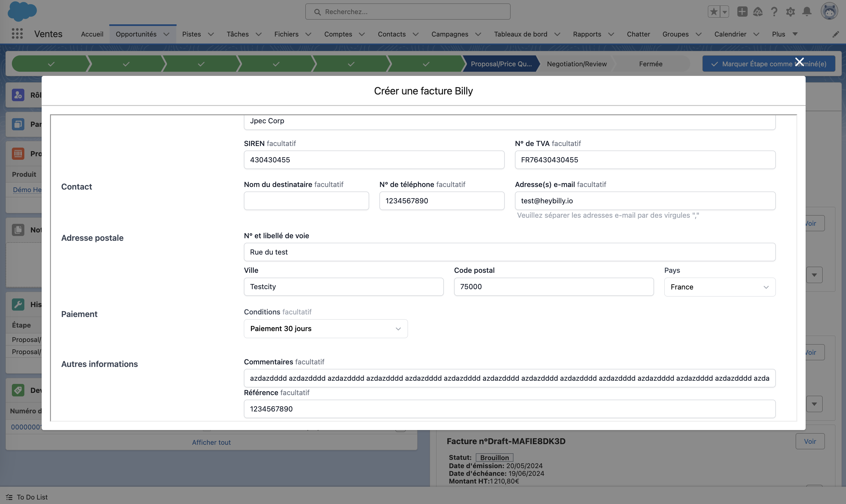Open the Conditions dropdown Paiement 30 jours
This screenshot has width=846, height=504.
326,329
